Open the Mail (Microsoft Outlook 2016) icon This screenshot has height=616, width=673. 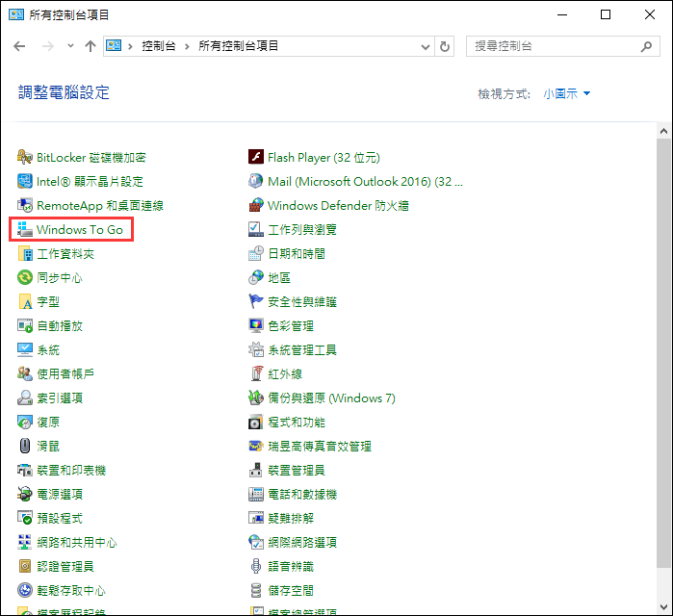[x=256, y=182]
